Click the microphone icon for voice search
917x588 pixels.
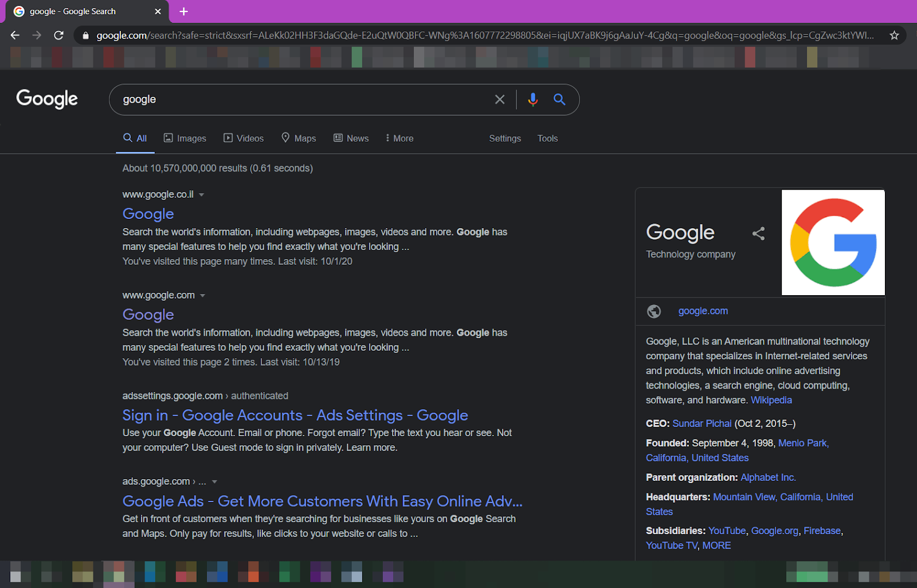533,99
